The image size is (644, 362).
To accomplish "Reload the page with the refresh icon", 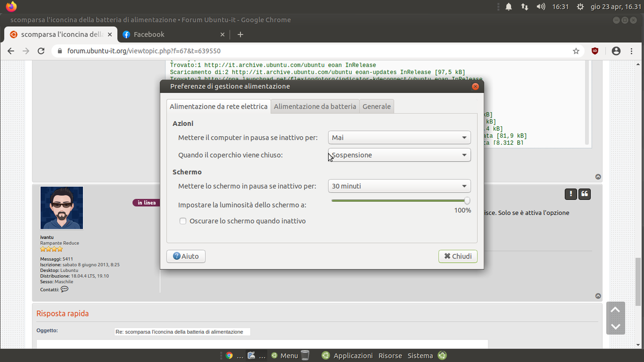I will (41, 51).
